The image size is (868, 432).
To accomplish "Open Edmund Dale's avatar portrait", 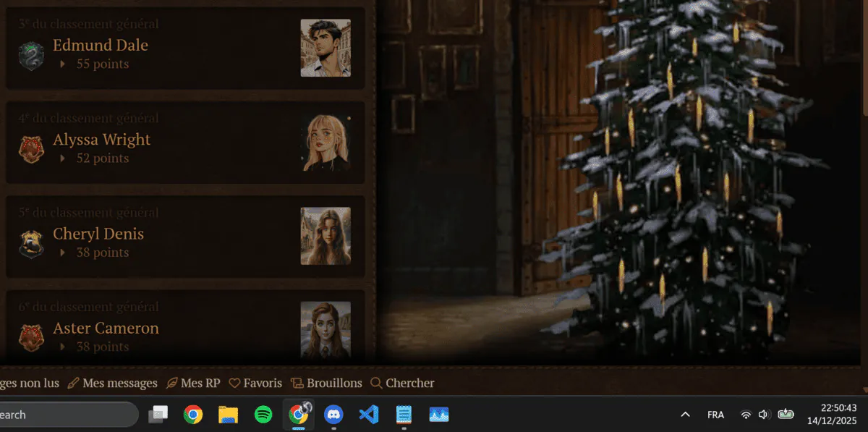I will point(325,48).
